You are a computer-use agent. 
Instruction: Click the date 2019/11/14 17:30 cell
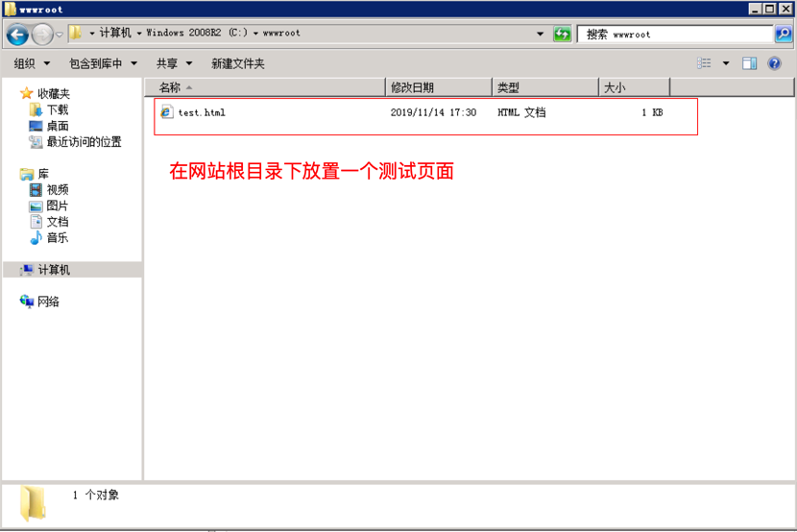(433, 112)
